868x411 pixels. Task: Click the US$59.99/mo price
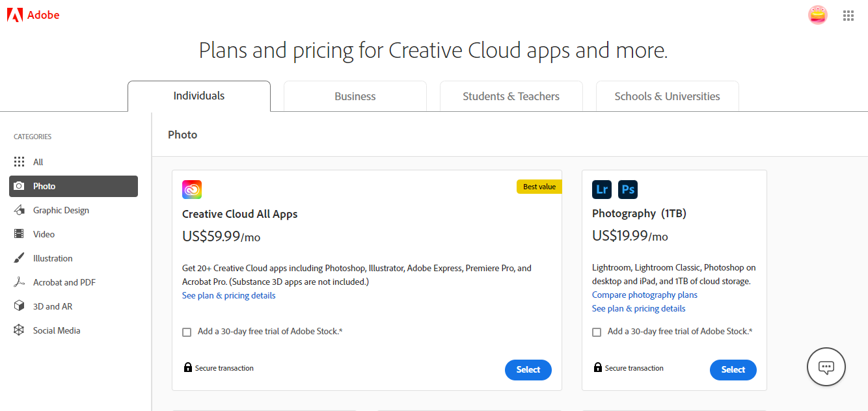click(221, 237)
